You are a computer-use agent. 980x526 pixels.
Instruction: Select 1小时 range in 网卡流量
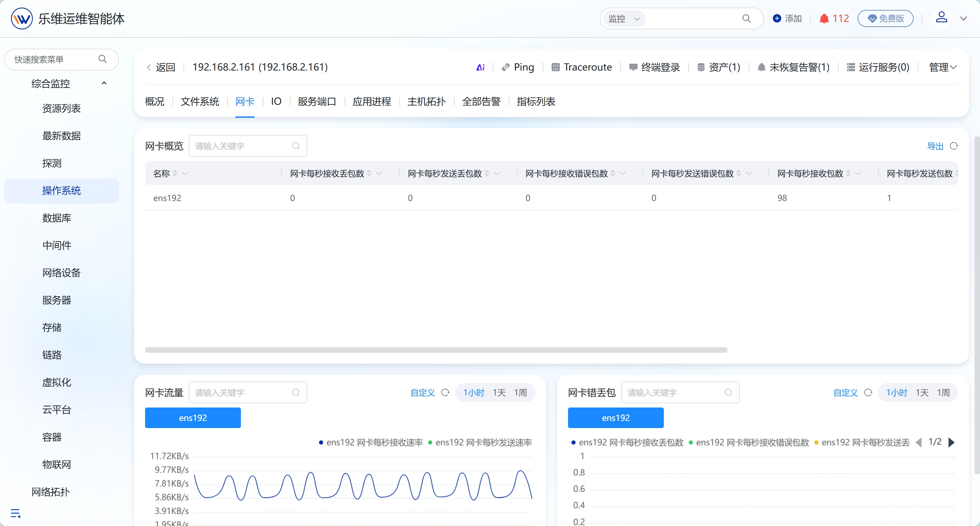pos(473,392)
